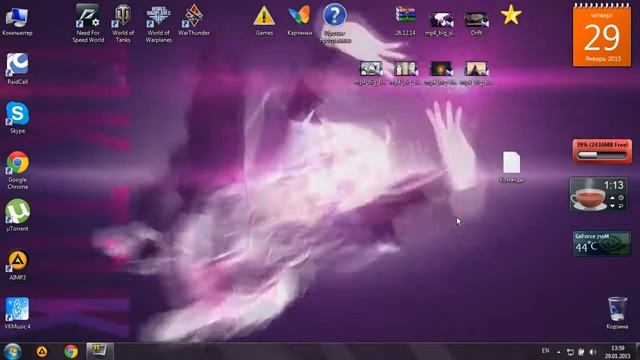Click the tea timer clock icon
The height and width of the screenshot is (360, 640).
[x=621, y=198]
